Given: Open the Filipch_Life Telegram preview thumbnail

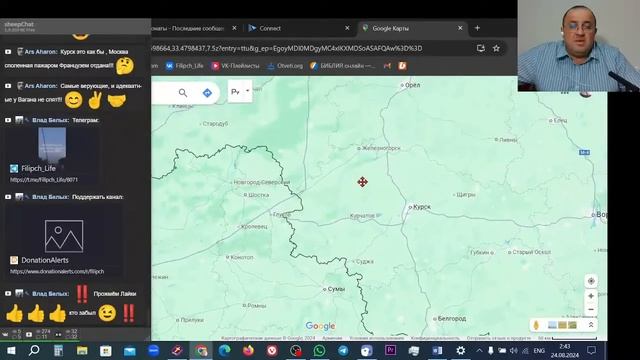Looking at the screenshot, I should [x=52, y=144].
